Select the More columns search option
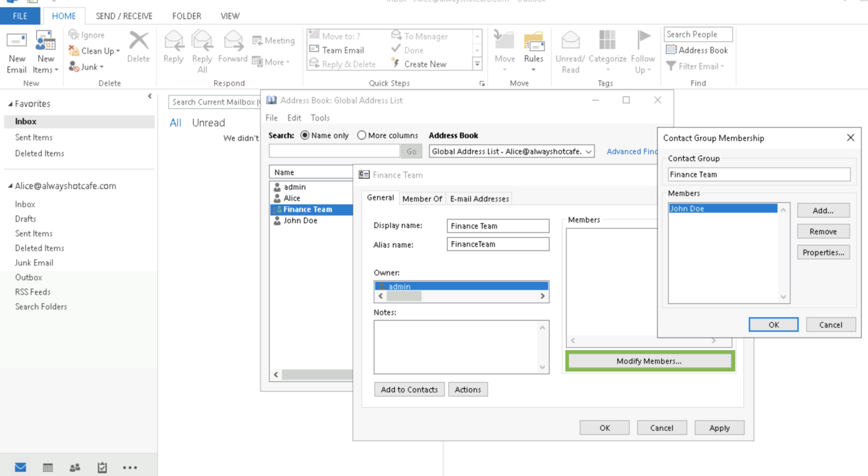 [362, 135]
